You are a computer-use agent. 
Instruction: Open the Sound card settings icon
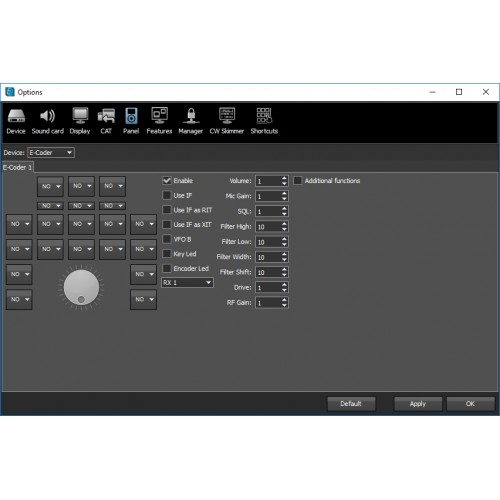click(48, 121)
